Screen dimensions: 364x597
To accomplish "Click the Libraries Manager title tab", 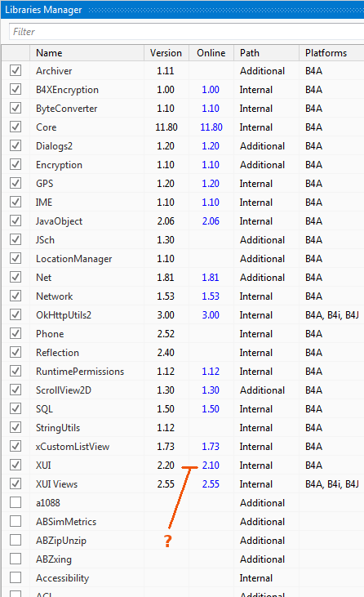I will pos(43,10).
